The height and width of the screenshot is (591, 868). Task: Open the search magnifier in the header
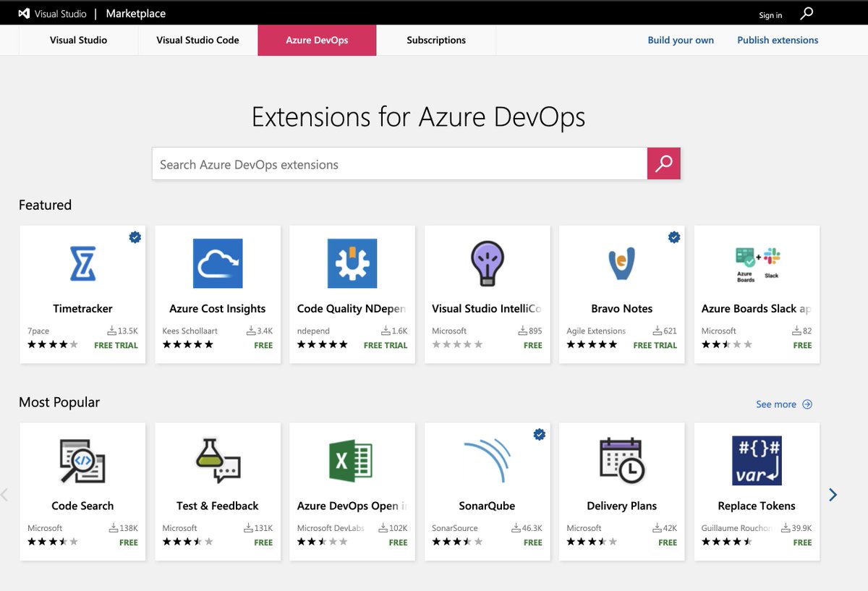(807, 13)
